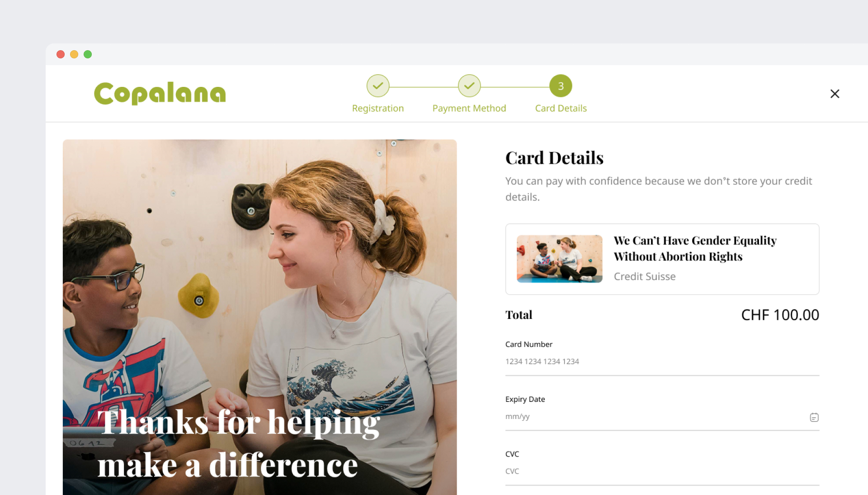Select the step 3 Card Details circle
The image size is (868, 495).
(561, 86)
